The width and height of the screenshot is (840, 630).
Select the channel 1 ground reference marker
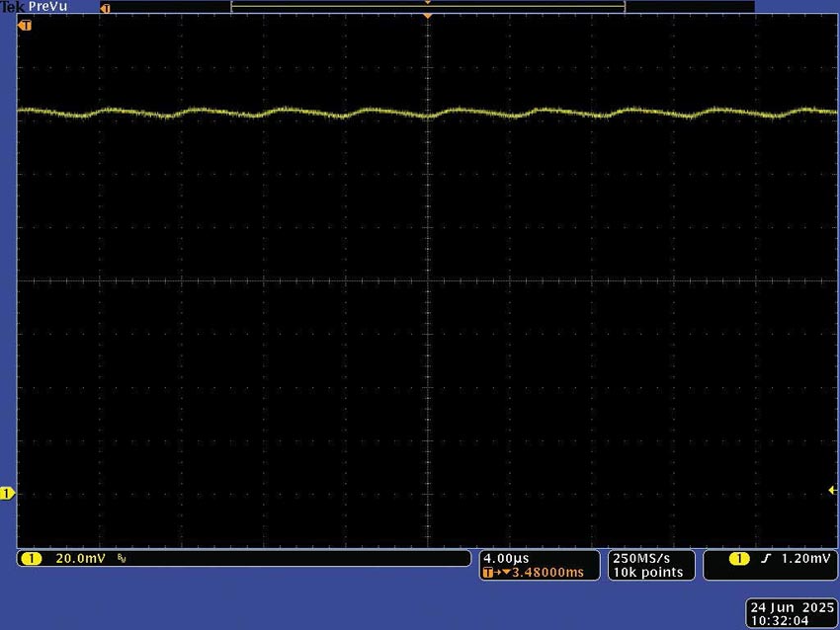point(7,491)
